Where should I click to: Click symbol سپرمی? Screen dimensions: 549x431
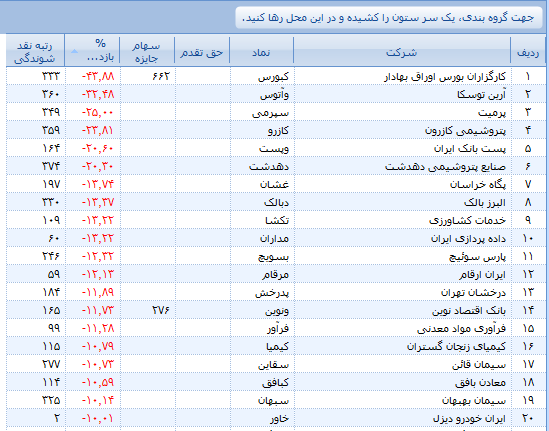(271, 113)
